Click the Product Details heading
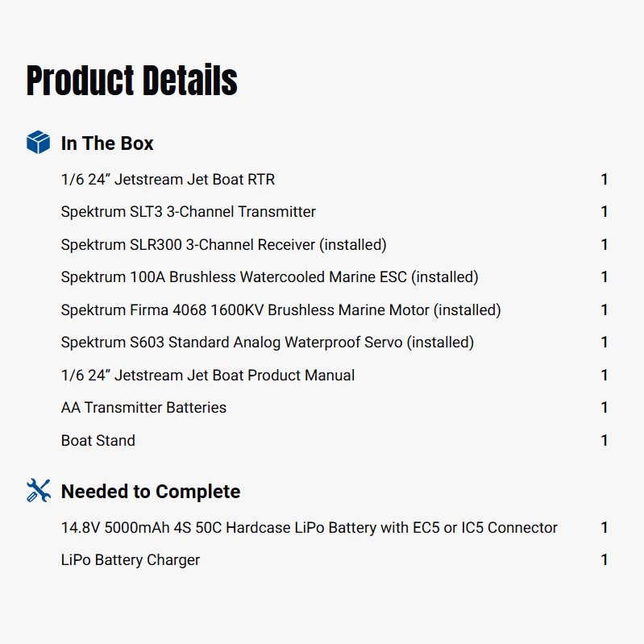The height and width of the screenshot is (644, 644). [131, 81]
